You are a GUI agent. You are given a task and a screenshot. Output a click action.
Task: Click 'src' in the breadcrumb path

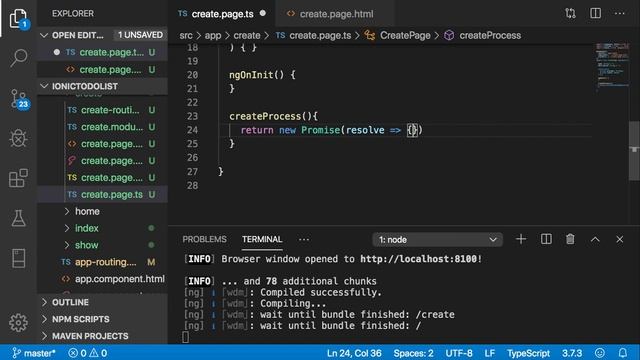186,36
